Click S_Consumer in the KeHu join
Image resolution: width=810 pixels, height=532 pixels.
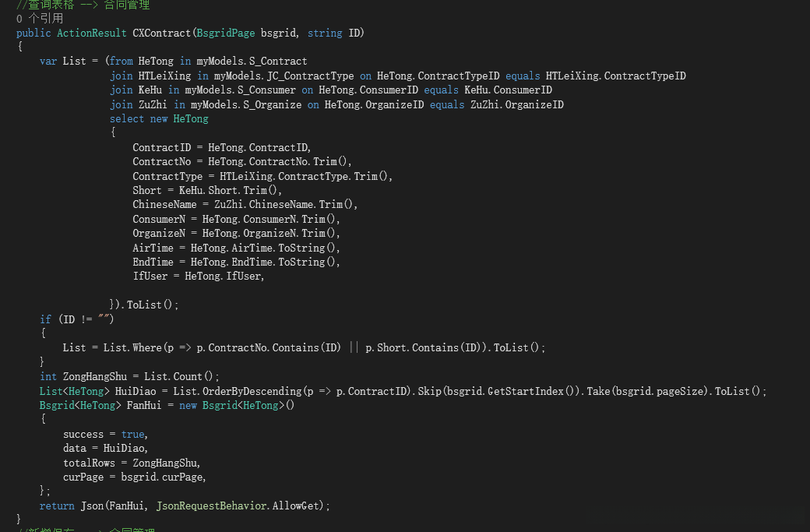(x=266, y=90)
